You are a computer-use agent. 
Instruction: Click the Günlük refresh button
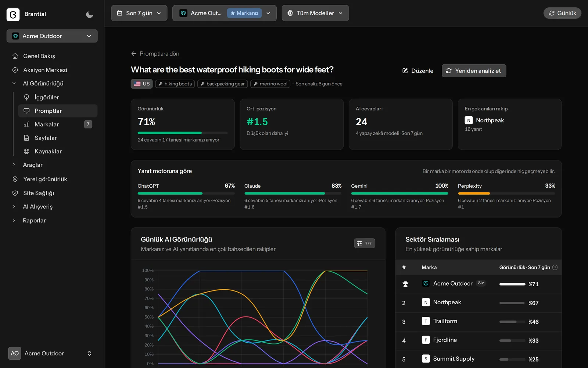click(x=562, y=13)
